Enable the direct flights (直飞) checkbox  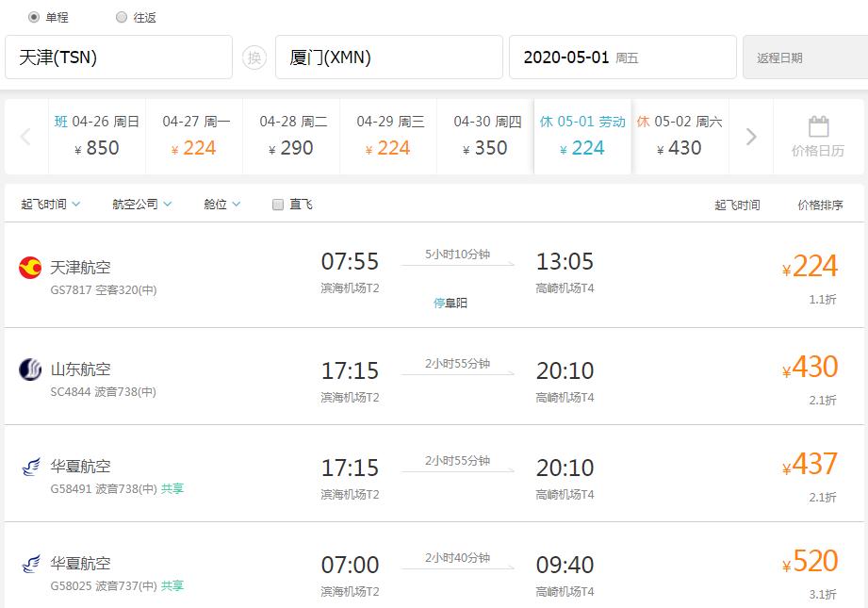tap(278, 205)
